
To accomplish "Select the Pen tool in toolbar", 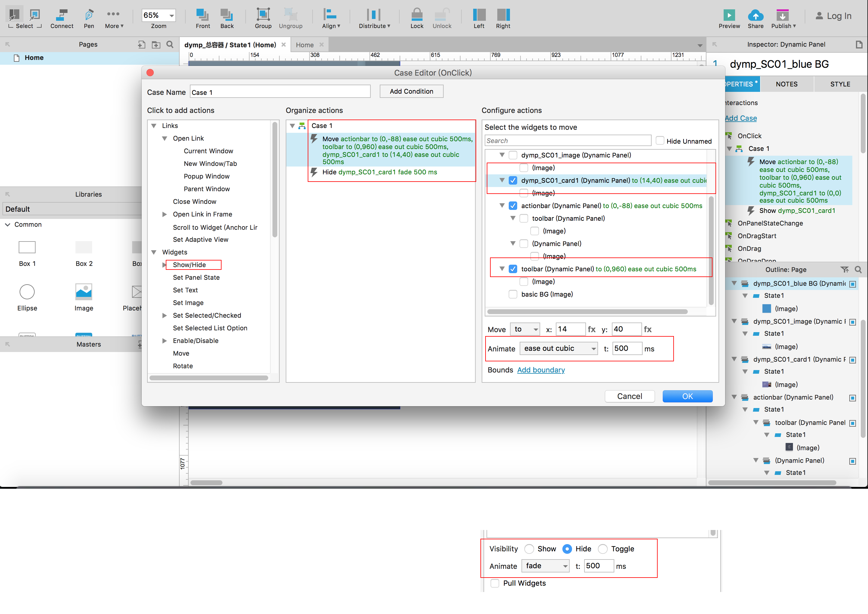I will tap(89, 15).
